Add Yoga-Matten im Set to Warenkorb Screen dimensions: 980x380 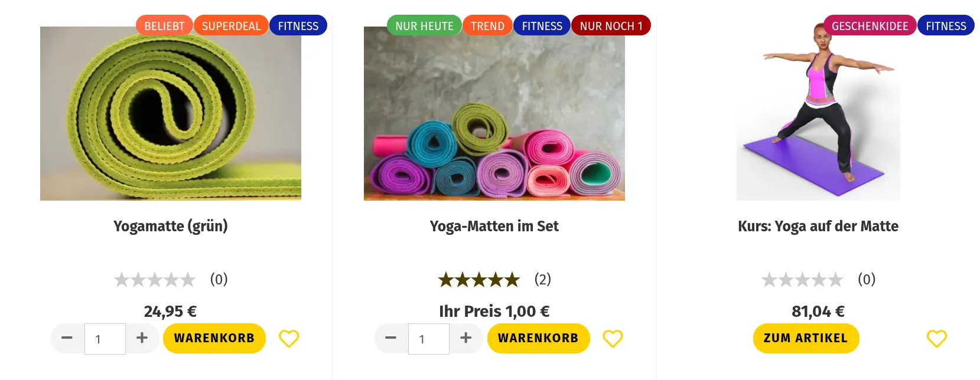[538, 338]
